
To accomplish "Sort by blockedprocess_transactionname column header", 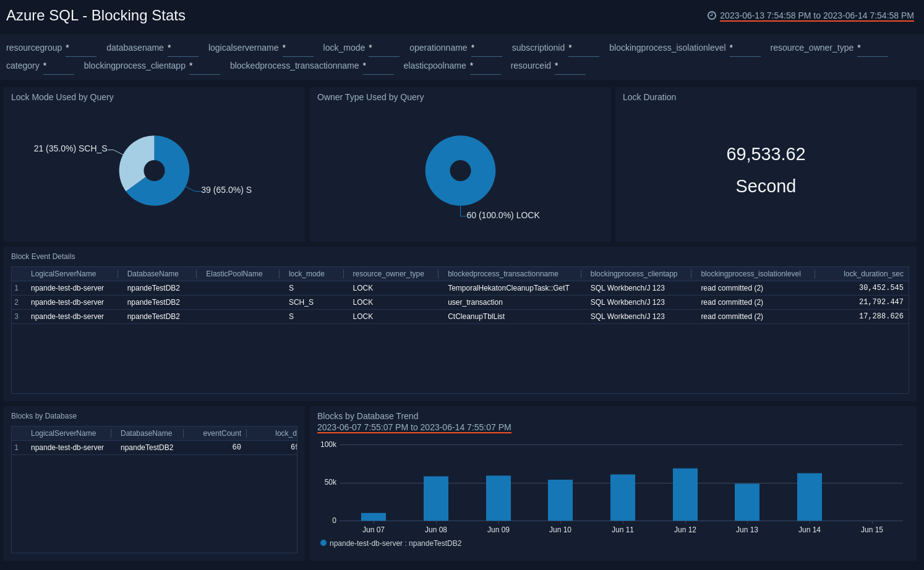I will pos(503,274).
